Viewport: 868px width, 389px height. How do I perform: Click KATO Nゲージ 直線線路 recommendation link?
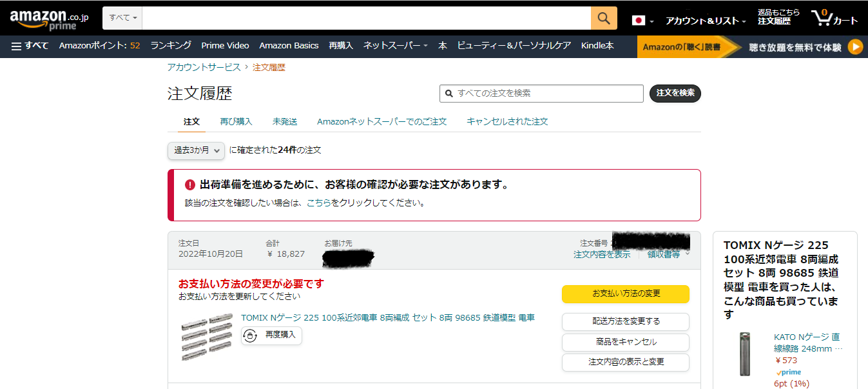point(808,343)
